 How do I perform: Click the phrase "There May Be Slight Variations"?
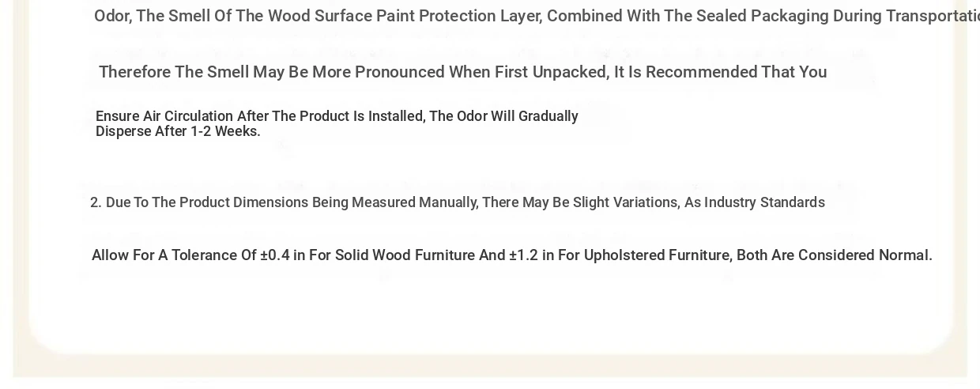(581, 202)
